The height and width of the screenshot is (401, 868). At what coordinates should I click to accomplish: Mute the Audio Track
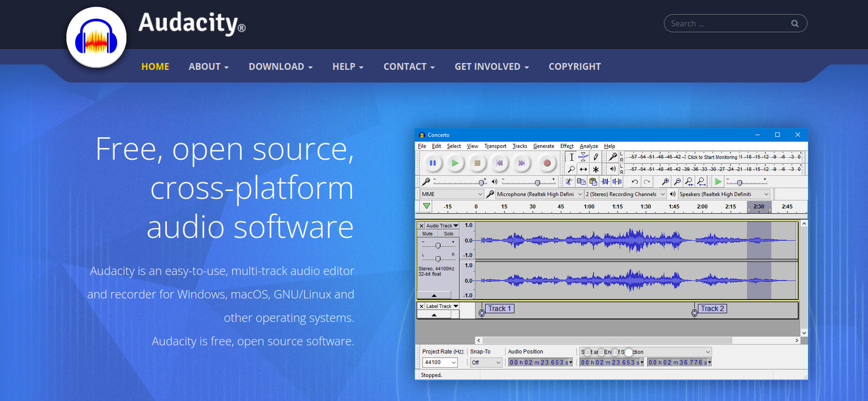pyautogui.click(x=428, y=234)
